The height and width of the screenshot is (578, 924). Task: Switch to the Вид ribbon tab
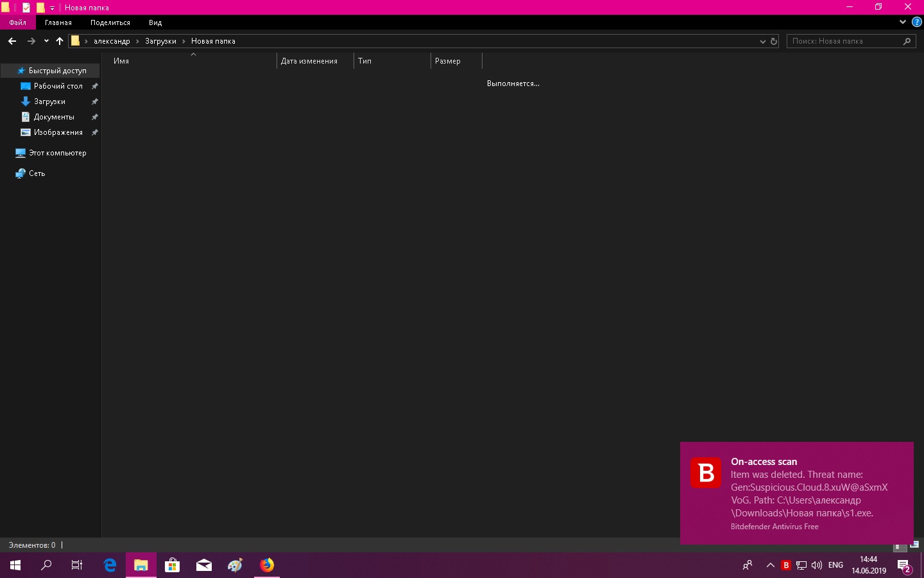[155, 22]
